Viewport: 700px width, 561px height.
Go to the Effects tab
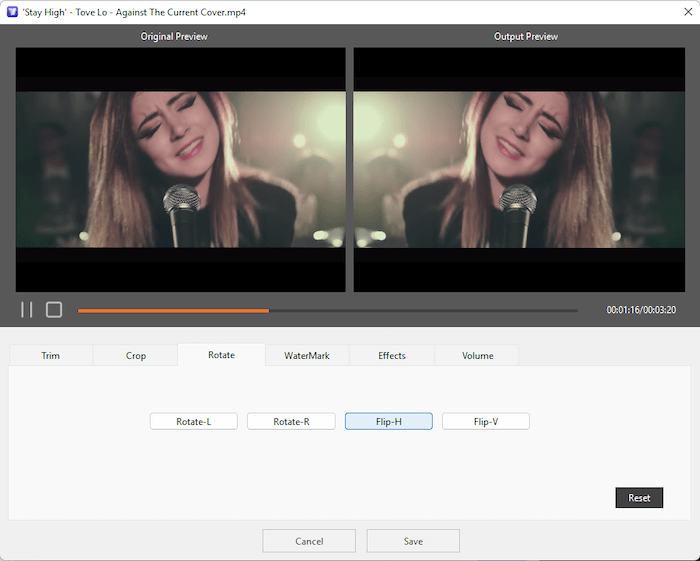392,355
